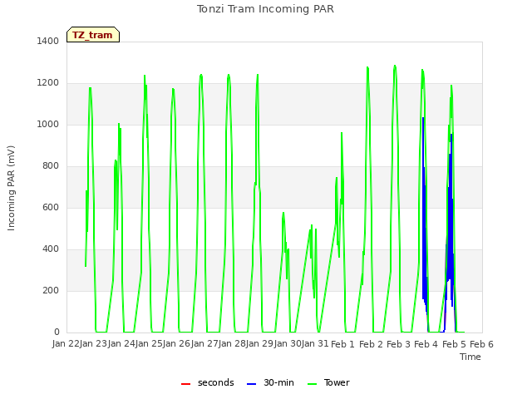Click the 200 y-axis tick label

(x=51, y=290)
